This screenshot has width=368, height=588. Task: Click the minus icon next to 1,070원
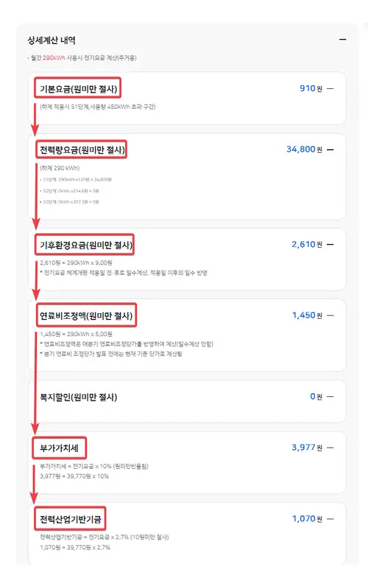(x=330, y=519)
